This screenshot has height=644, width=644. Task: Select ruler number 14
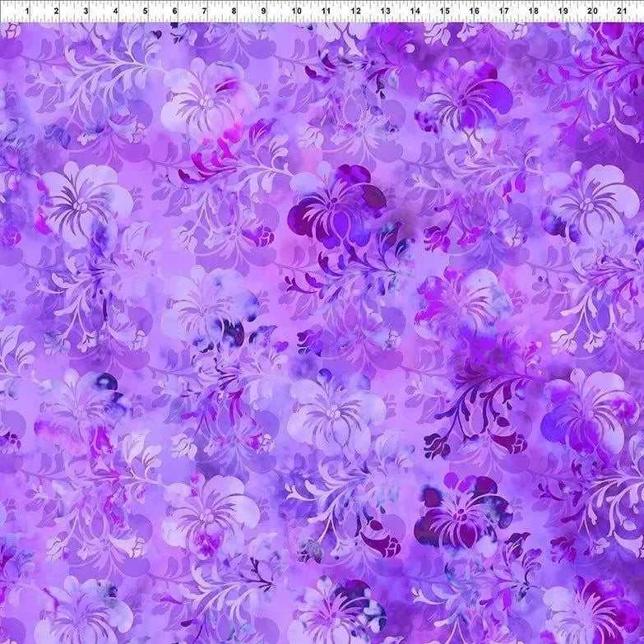(x=414, y=12)
